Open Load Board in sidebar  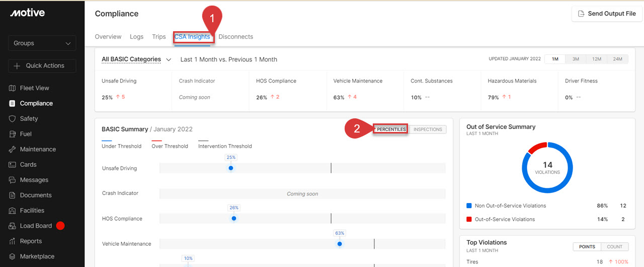coord(36,226)
